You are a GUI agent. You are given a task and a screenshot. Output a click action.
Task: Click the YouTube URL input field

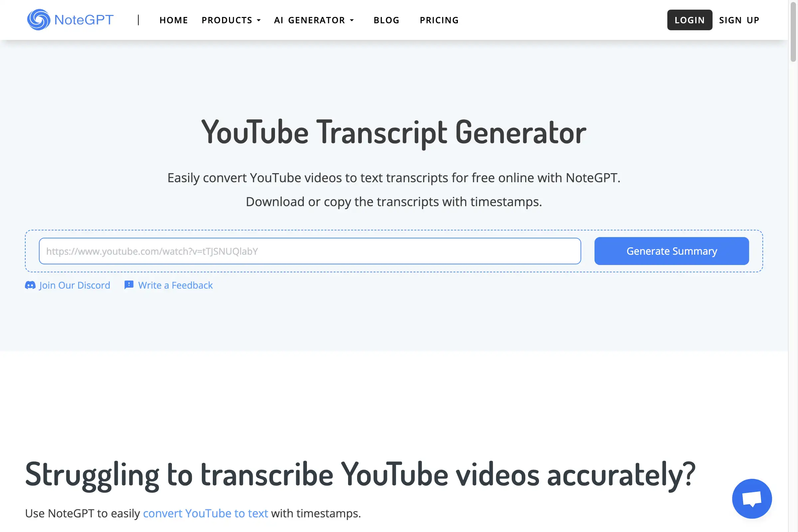(x=309, y=251)
